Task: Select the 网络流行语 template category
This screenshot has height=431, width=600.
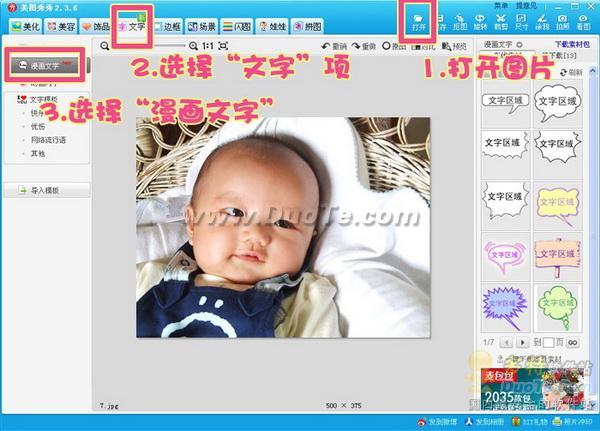Action: coord(48,140)
